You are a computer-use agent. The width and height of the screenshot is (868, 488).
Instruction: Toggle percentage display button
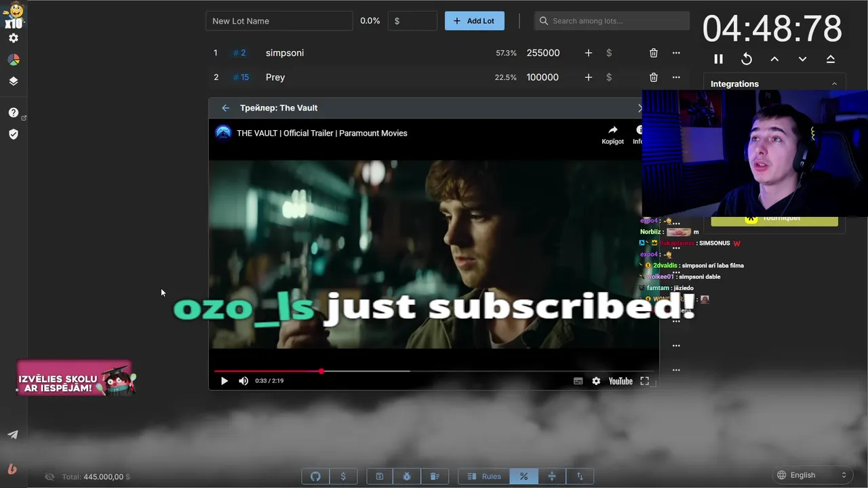[x=524, y=476]
